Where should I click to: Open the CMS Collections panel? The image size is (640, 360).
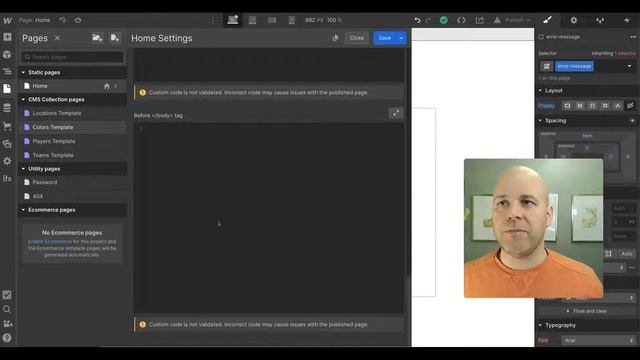click(7, 108)
